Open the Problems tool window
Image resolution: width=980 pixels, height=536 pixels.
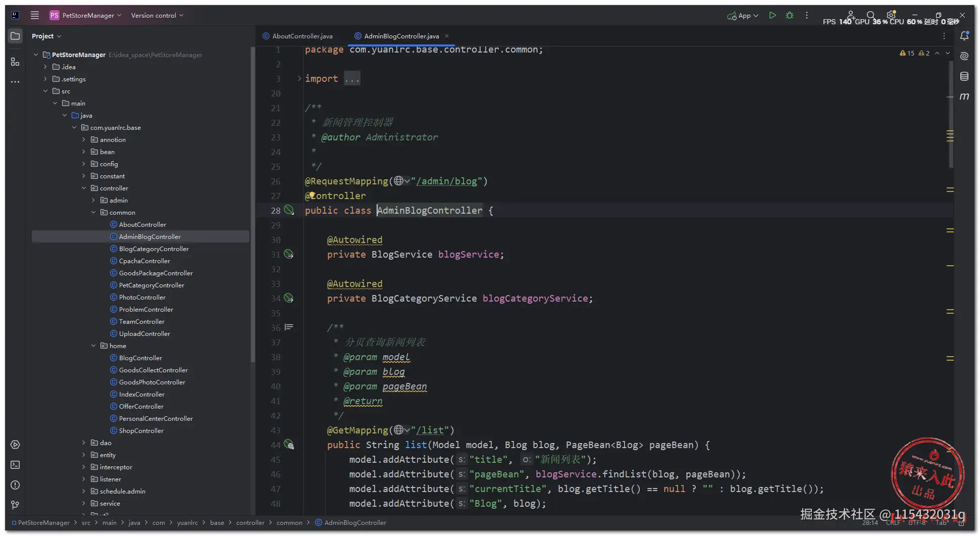(x=15, y=485)
